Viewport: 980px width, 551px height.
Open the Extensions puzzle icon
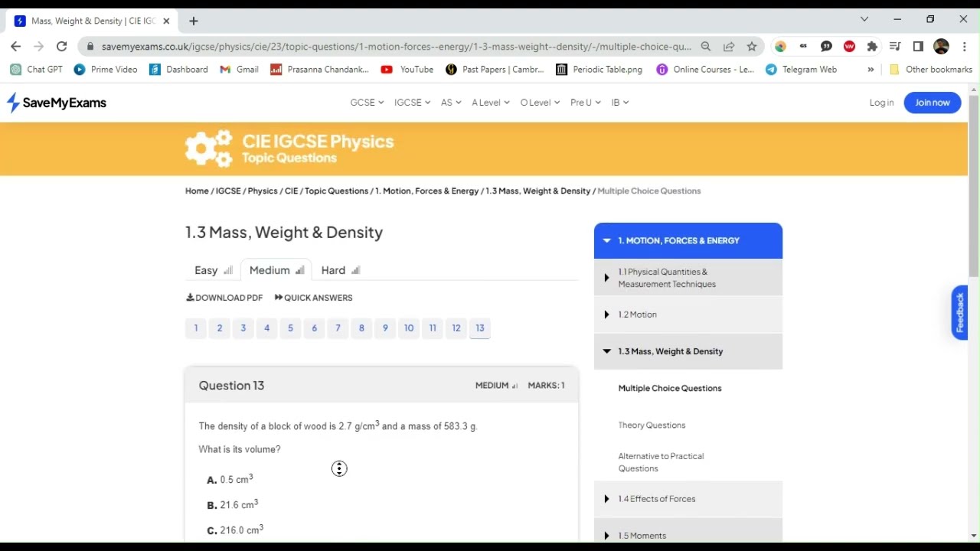(x=872, y=47)
